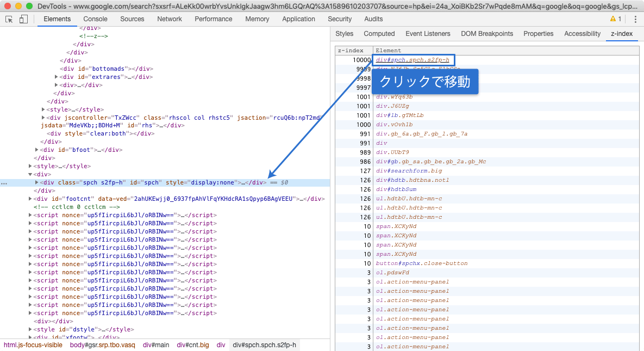Expand the div id="footcnt" node

[x=30, y=199]
